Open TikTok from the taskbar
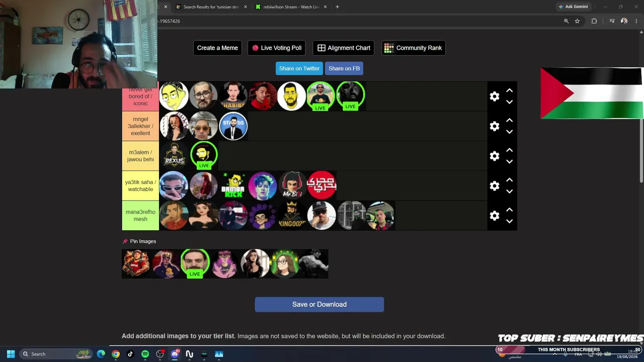The image size is (644, 362). pyautogui.click(x=130, y=354)
